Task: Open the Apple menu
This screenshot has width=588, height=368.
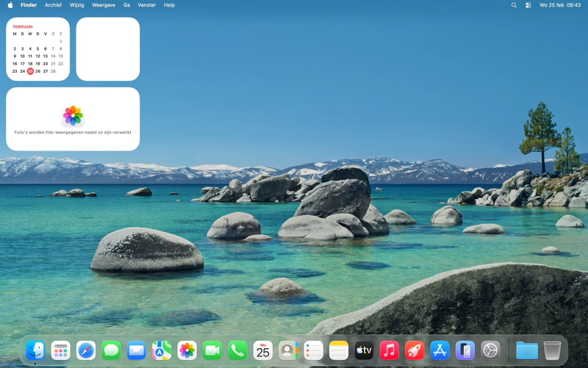Action: click(10, 5)
